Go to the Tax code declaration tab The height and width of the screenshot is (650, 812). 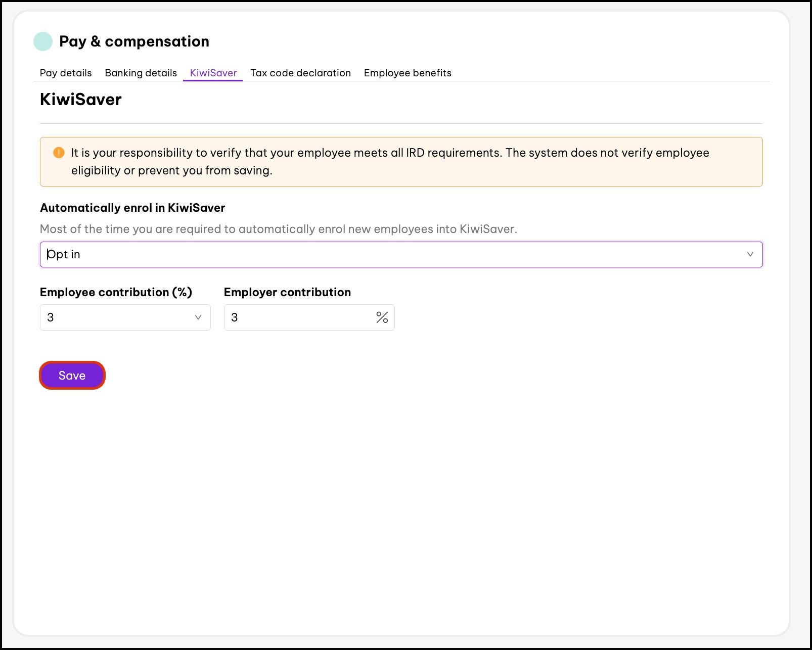(300, 73)
